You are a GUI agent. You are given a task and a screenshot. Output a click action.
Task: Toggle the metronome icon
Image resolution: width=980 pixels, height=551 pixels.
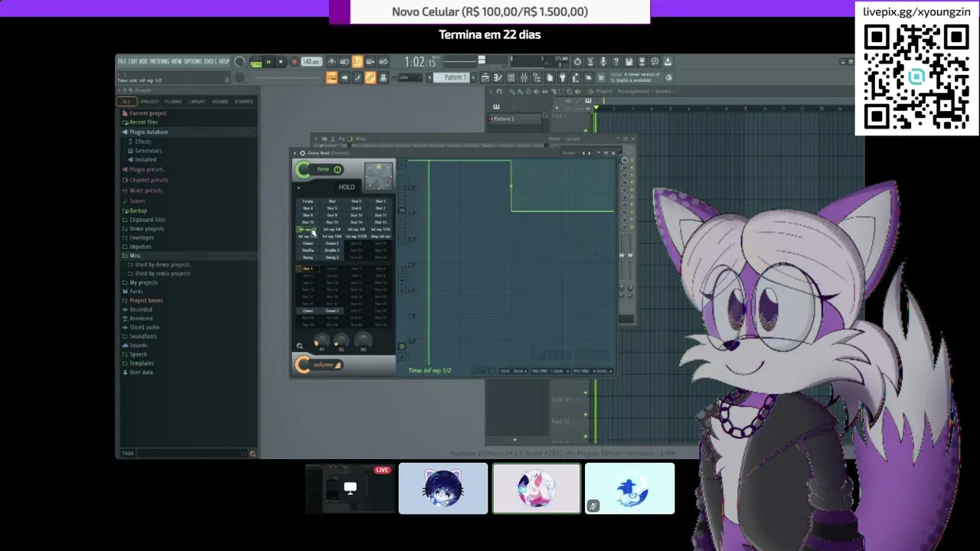pyautogui.click(x=332, y=62)
